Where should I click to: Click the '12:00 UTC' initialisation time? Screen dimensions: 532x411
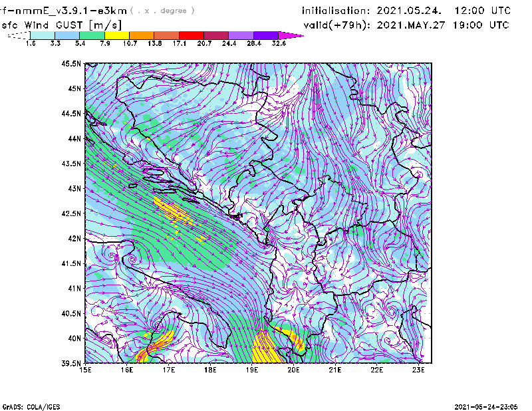(x=483, y=11)
